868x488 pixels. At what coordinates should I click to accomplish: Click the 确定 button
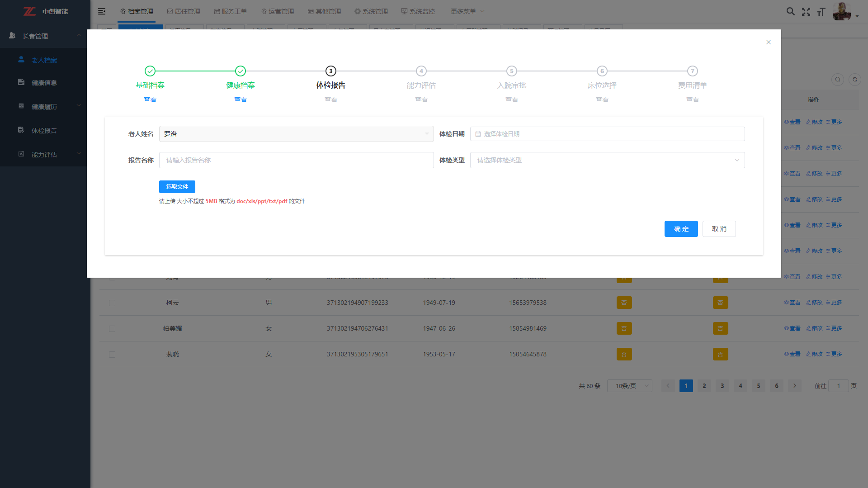tap(681, 229)
